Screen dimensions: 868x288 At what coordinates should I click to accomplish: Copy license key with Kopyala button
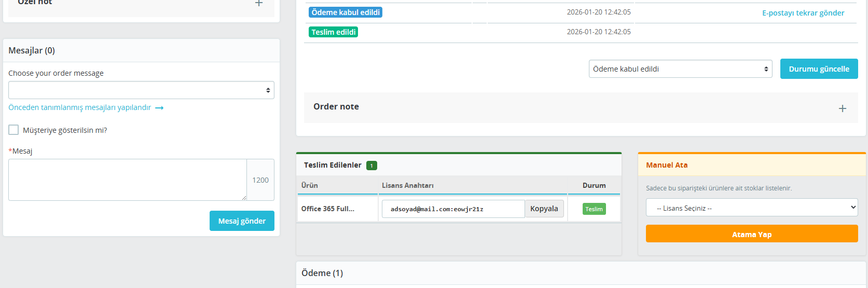[x=544, y=209]
